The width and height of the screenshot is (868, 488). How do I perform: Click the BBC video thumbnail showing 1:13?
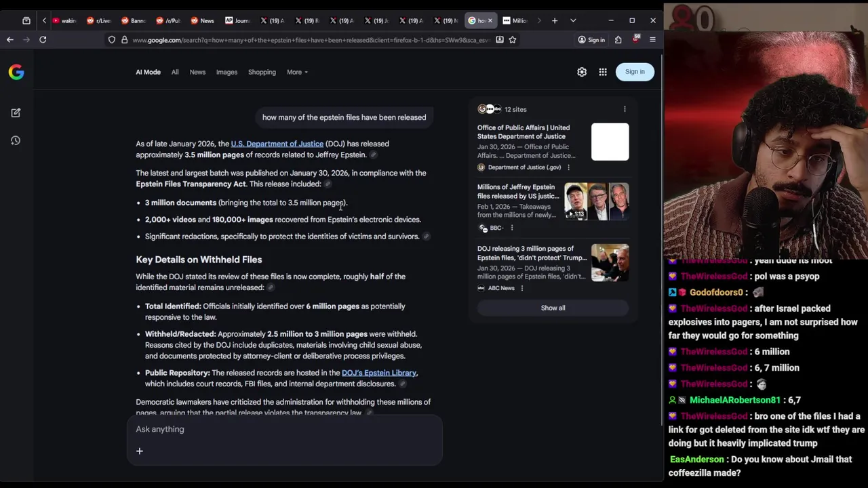(597, 202)
